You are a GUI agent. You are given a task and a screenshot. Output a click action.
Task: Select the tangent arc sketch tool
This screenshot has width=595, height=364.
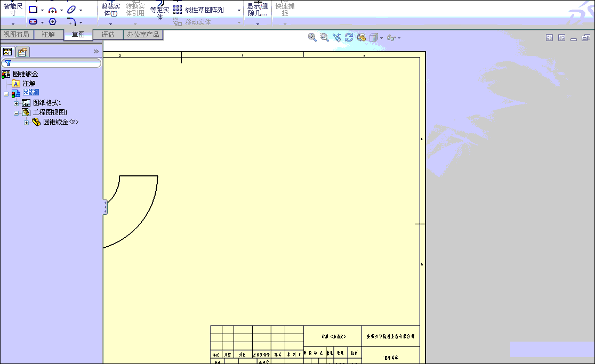click(53, 10)
